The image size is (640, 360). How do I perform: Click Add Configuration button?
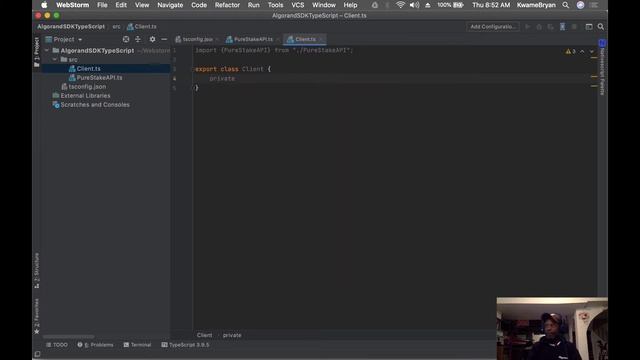[x=493, y=27]
